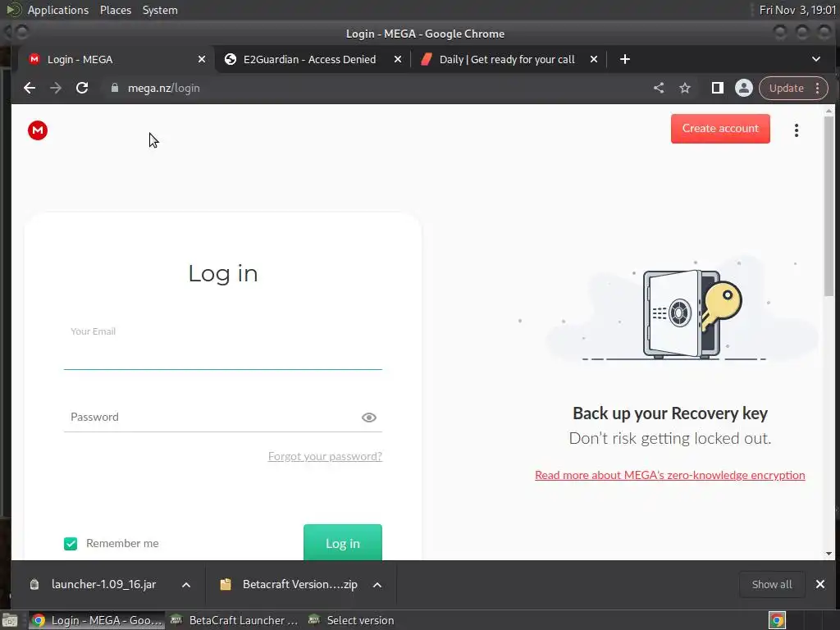Viewport: 840px width, 630px height.
Task: Open MEGA page three-dot menu
Action: coord(797,130)
